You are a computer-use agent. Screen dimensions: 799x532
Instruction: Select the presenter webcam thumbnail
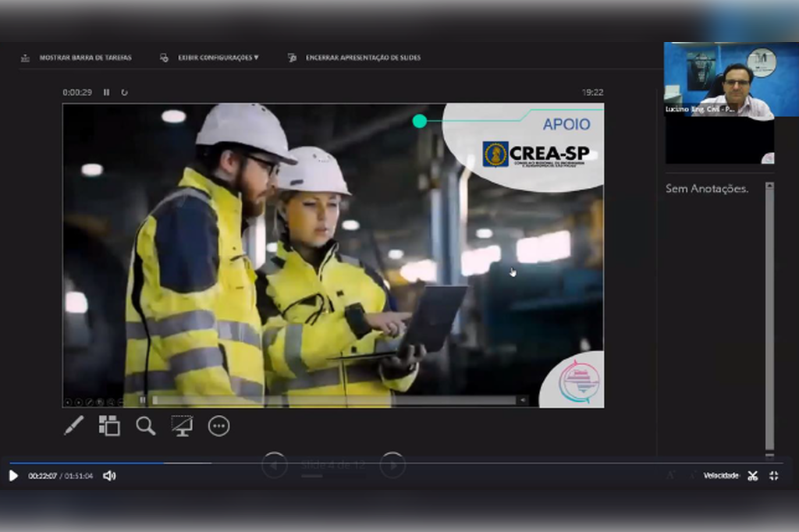click(719, 80)
